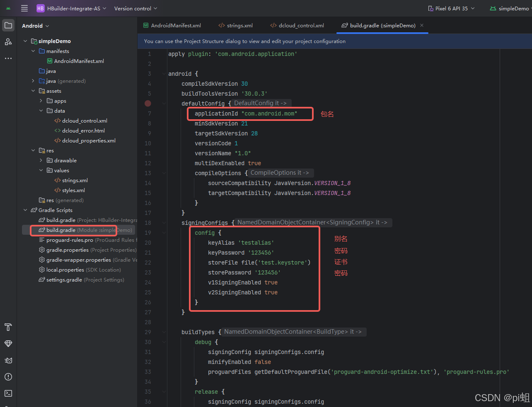Open the Terminal tool window icon
Image resolution: width=532 pixels, height=407 pixels.
point(8,393)
